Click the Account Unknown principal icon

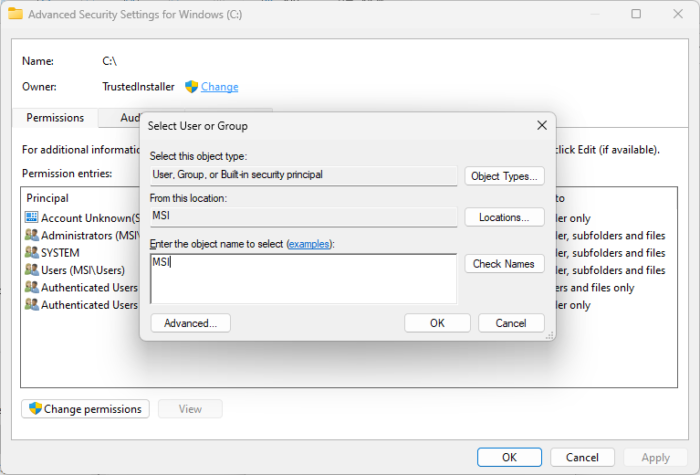click(x=31, y=217)
